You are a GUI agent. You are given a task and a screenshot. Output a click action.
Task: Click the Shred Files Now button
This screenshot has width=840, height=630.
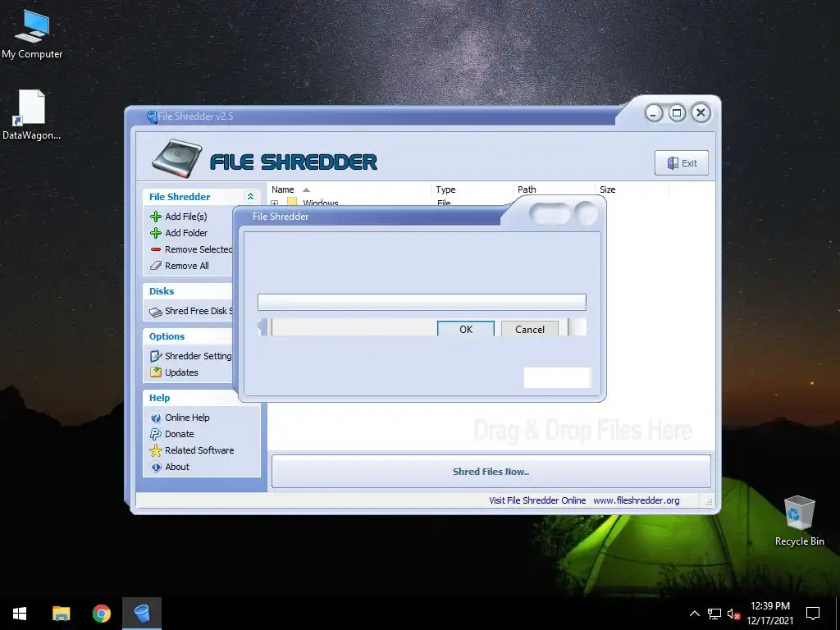491,472
